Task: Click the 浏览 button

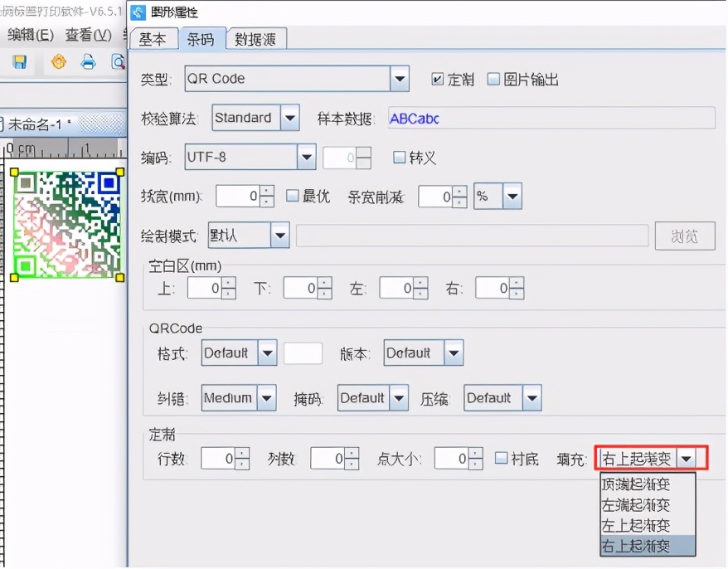Action: tap(685, 236)
